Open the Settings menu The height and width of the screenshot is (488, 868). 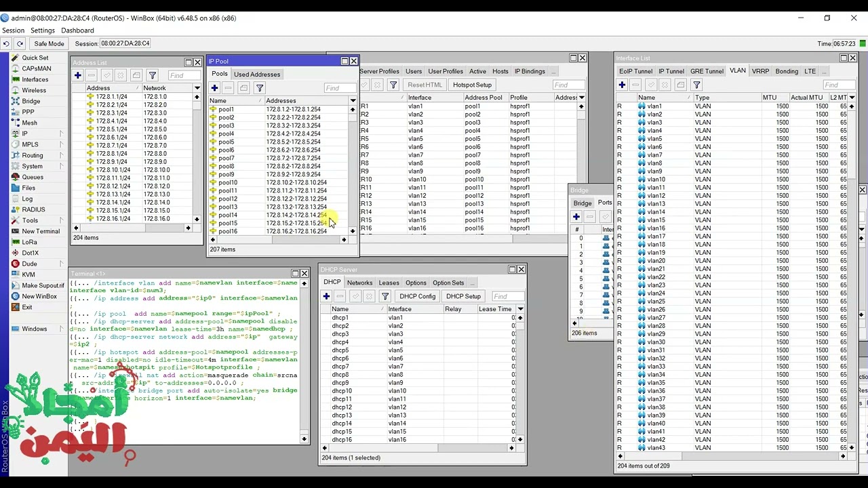43,30
